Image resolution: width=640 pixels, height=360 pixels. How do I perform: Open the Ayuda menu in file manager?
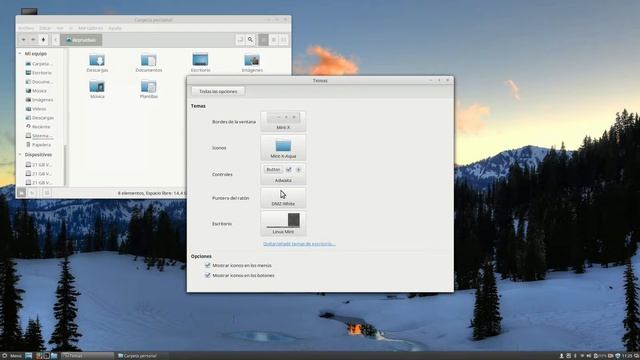point(115,28)
